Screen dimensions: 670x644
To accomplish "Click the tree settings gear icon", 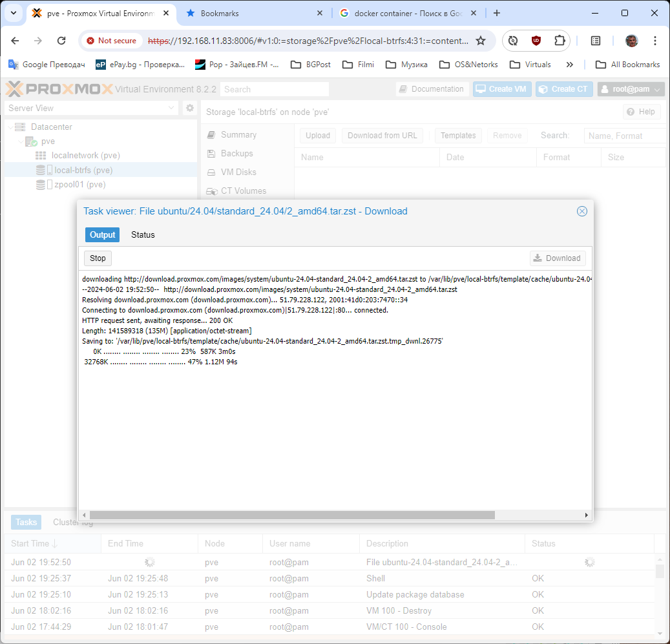I will [190, 108].
